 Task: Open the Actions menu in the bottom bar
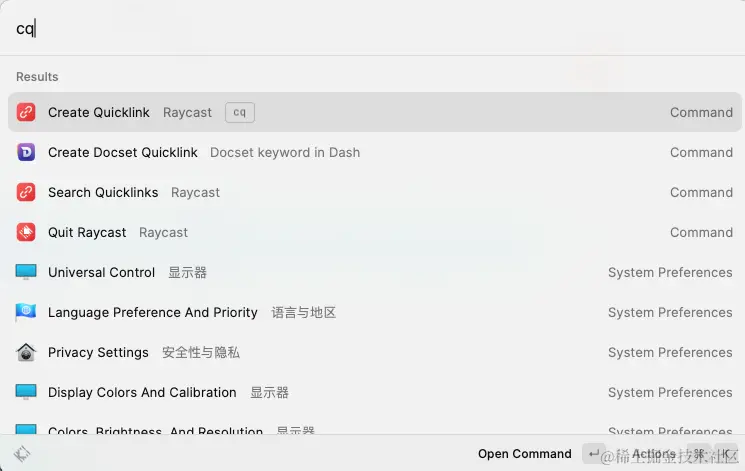pos(654,454)
